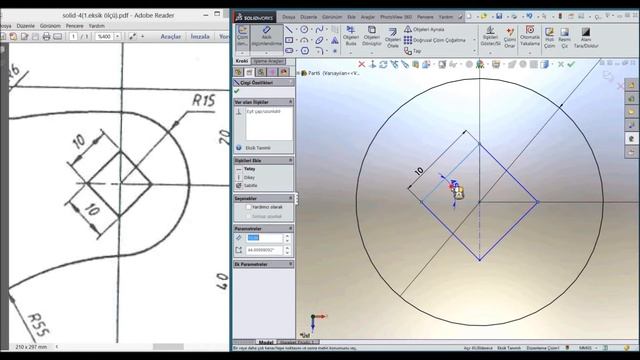640x360 pixels.
Task: Click Objeleri Buda trim tool
Action: pos(351,36)
